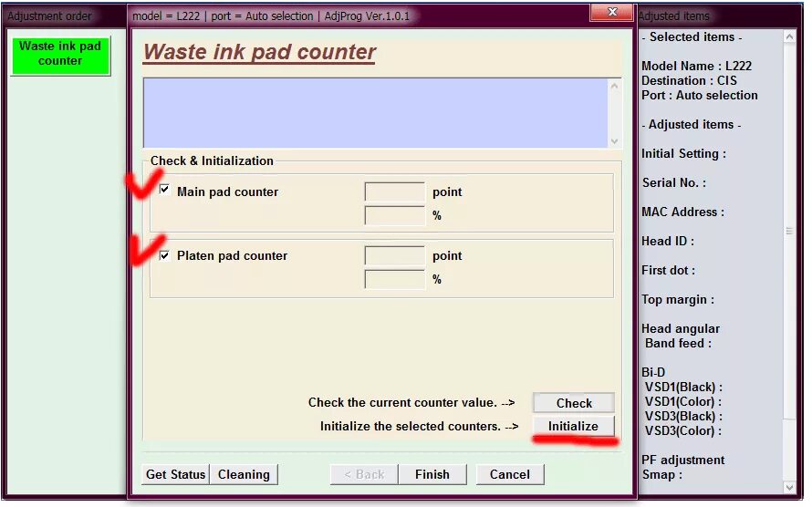Click the Finish button
The height and width of the screenshot is (507, 812).
(x=432, y=474)
